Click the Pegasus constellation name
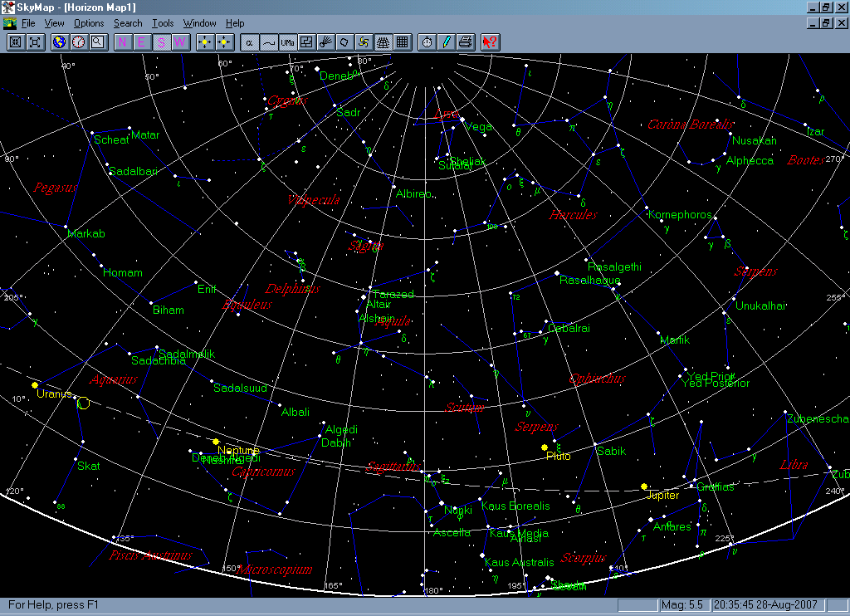The width and height of the screenshot is (850, 616). [x=56, y=188]
